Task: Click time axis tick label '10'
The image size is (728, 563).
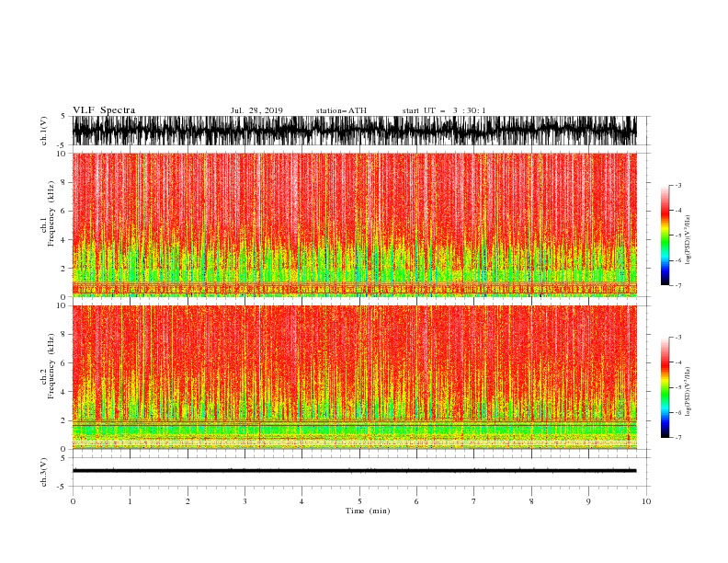Action: (646, 501)
